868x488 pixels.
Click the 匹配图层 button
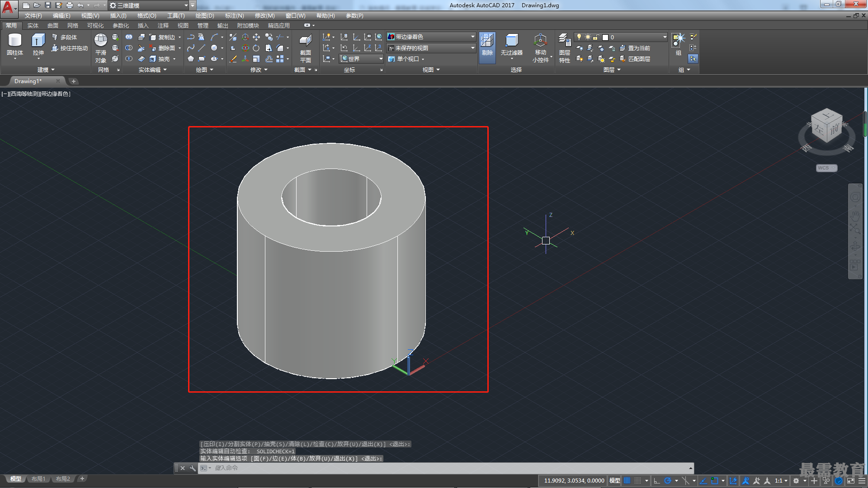click(635, 59)
